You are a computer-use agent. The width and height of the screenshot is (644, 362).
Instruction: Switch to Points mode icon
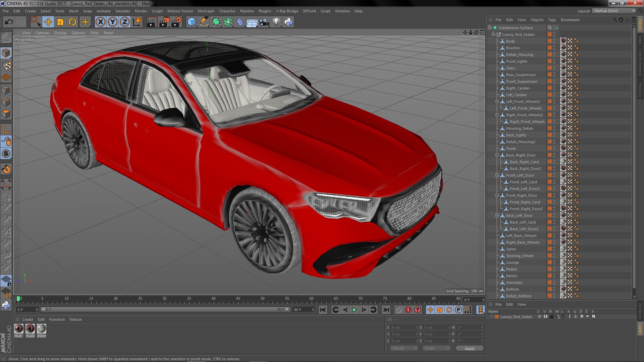tap(6, 90)
